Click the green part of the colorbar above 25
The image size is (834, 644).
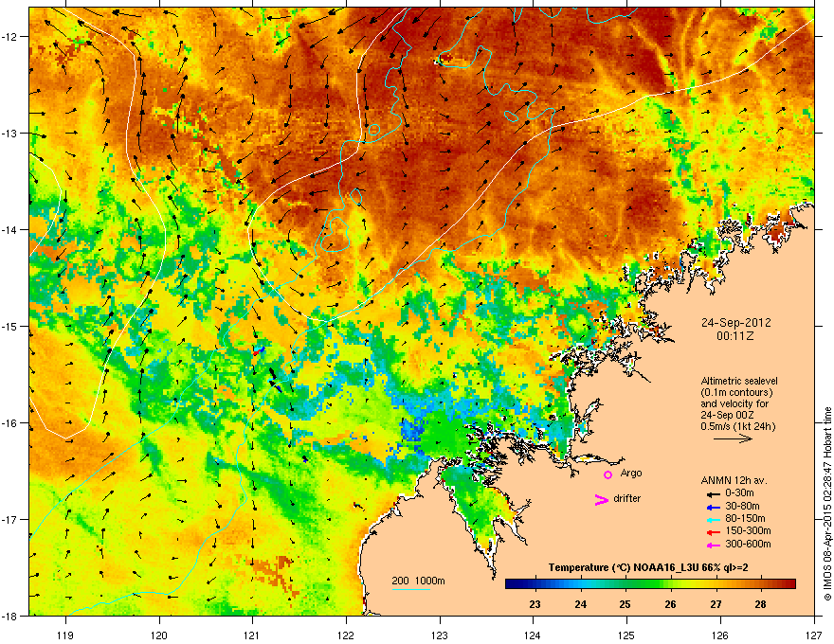pos(625,584)
